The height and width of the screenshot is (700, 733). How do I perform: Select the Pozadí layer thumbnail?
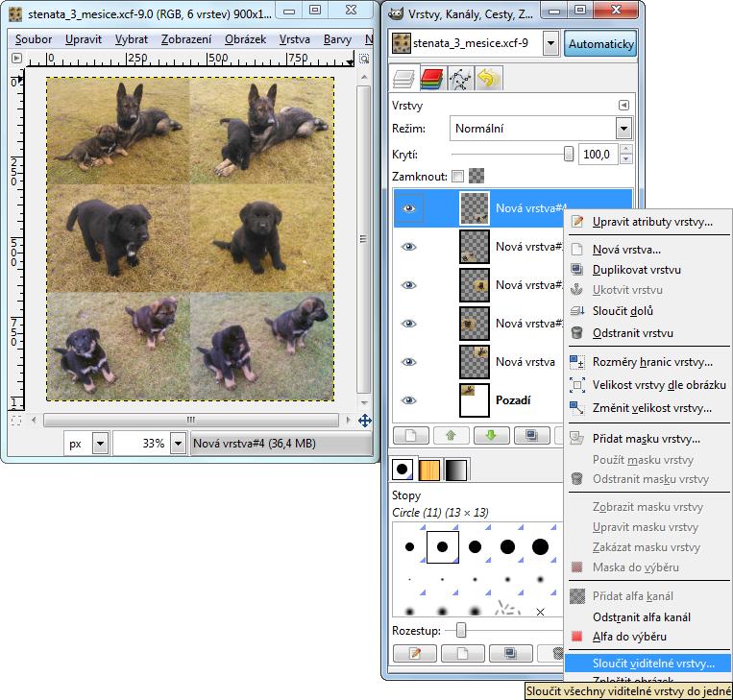pos(475,400)
